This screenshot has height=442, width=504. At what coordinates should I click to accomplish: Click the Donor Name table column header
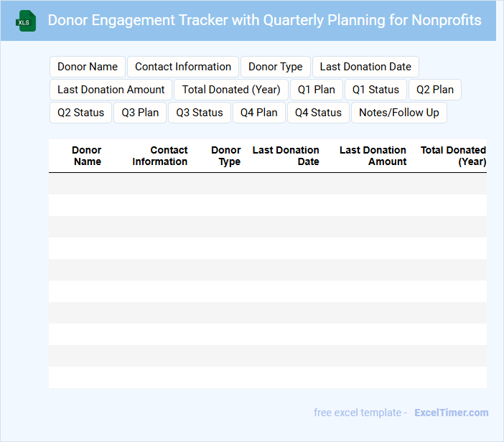click(87, 156)
